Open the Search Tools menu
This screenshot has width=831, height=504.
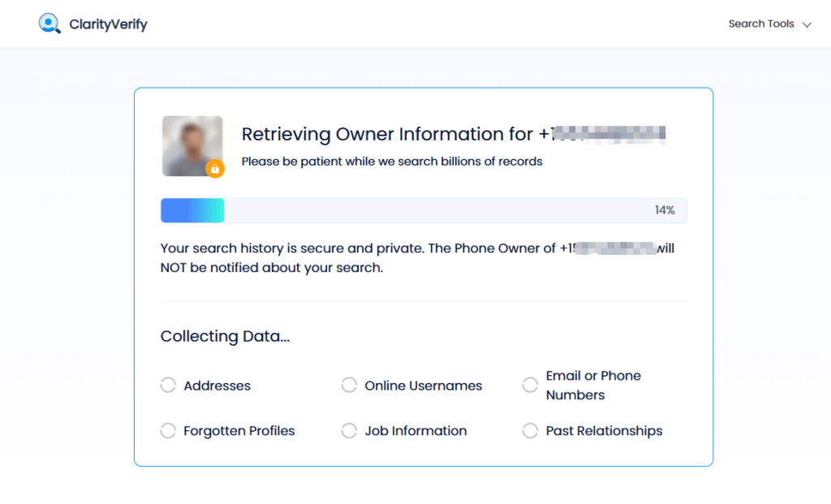click(x=769, y=24)
